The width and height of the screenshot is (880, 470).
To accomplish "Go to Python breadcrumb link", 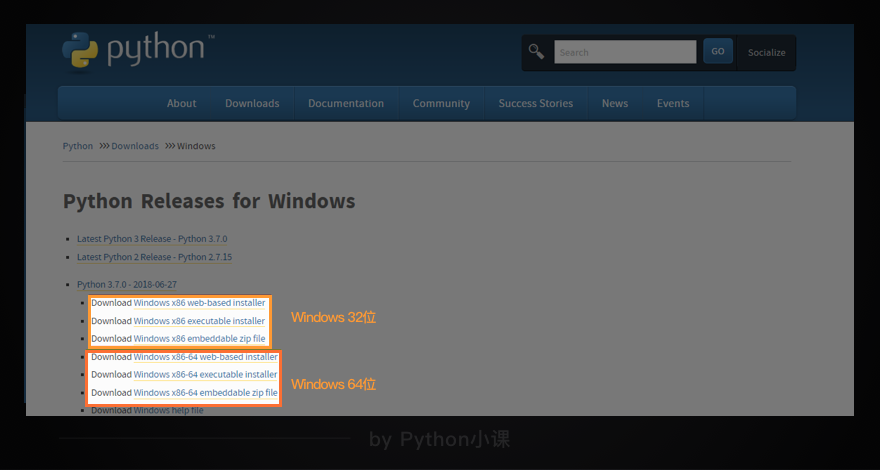I will tap(77, 146).
